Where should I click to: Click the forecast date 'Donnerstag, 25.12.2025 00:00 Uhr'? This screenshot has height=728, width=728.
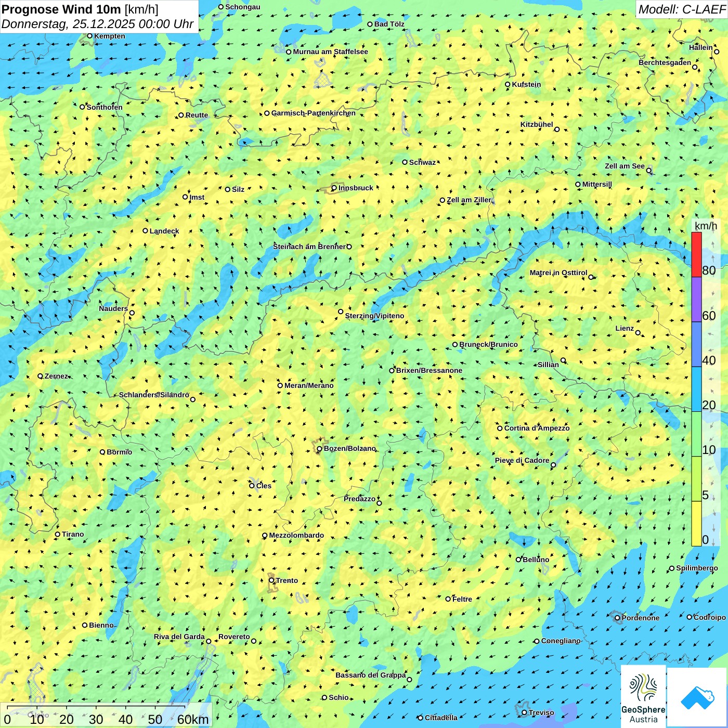(x=98, y=24)
